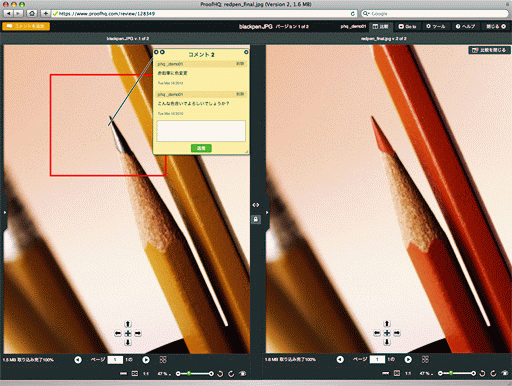Pan left image upward with arrow
512x386 pixels.
tap(128, 324)
